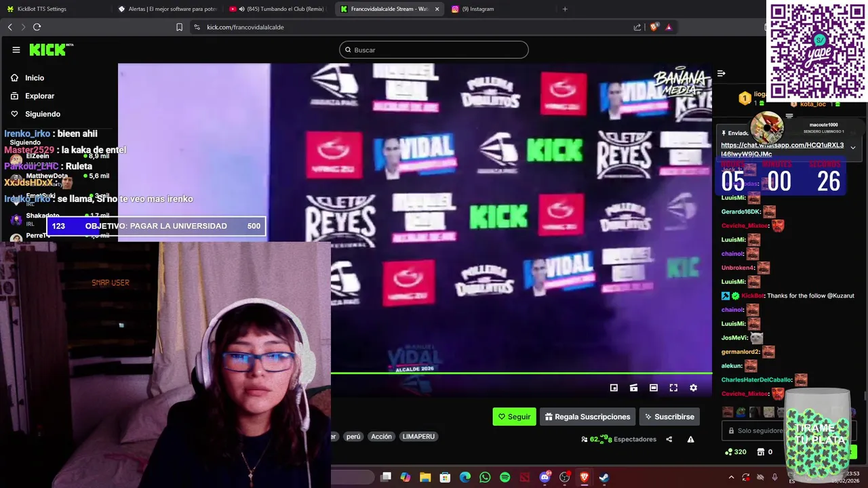Viewport: 868px width, 488px height.
Task: Open the share icon in the address bar
Action: point(637,27)
